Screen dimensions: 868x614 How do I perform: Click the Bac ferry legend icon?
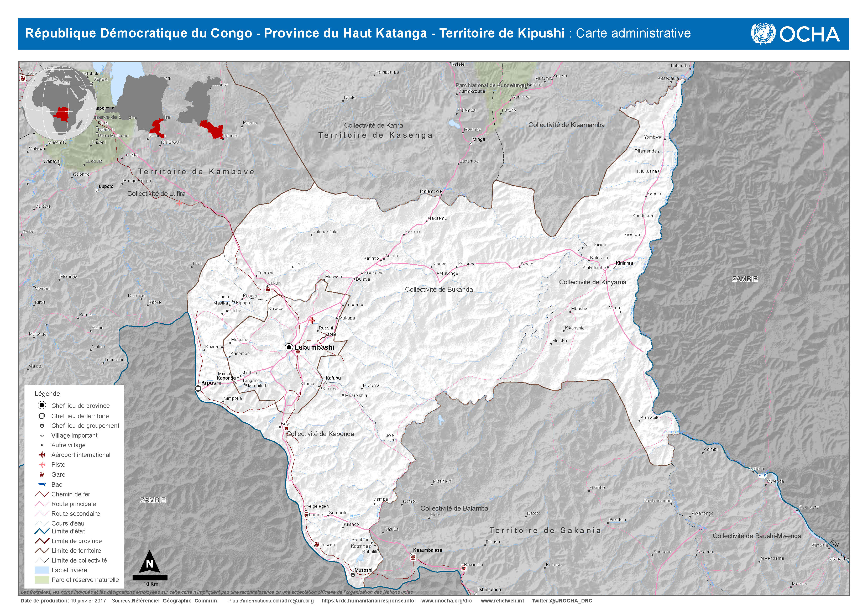click(42, 484)
